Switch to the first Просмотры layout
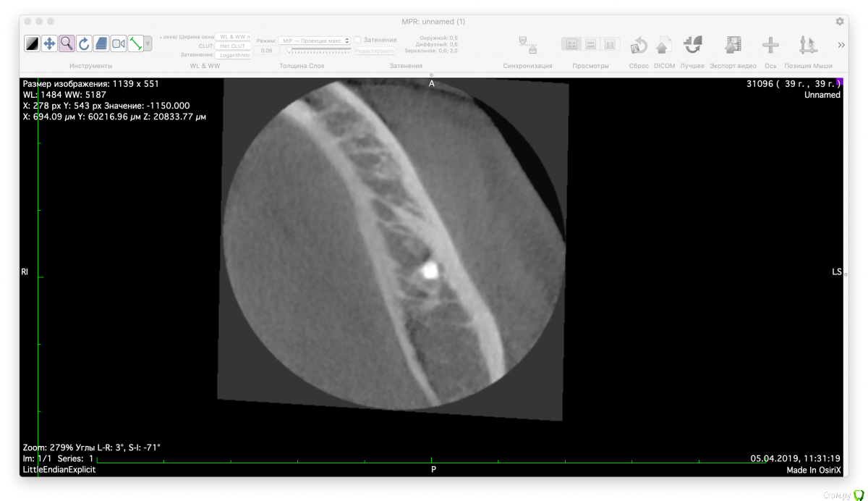 tap(572, 44)
